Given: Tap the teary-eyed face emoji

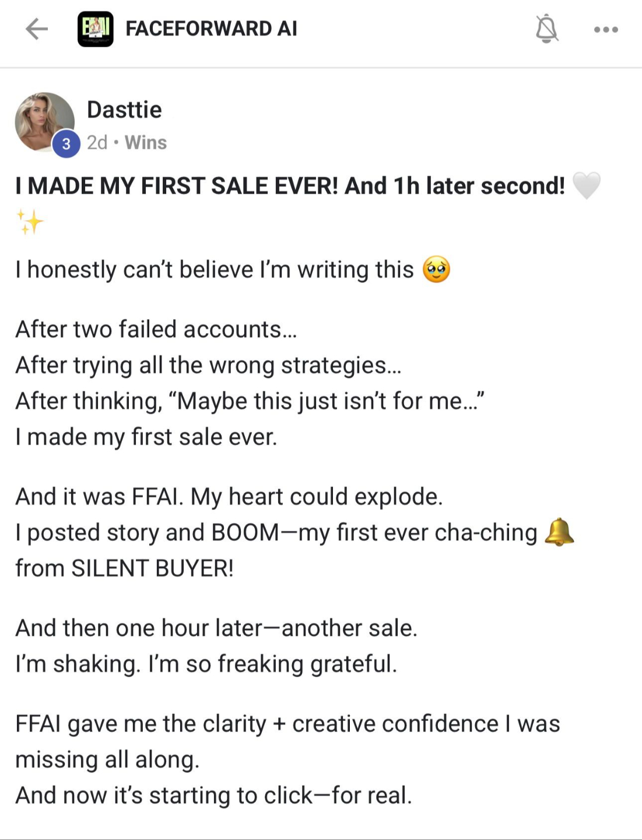Looking at the screenshot, I should (x=437, y=269).
